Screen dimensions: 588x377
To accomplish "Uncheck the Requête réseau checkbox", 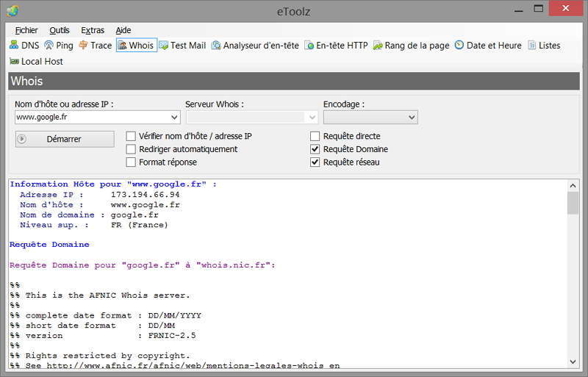I will click(x=315, y=162).
